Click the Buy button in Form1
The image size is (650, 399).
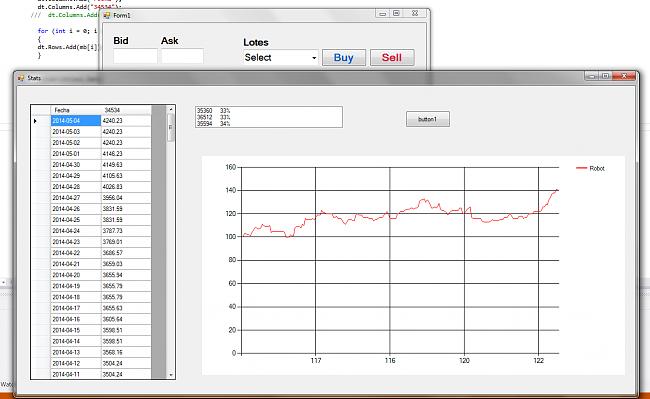point(344,58)
